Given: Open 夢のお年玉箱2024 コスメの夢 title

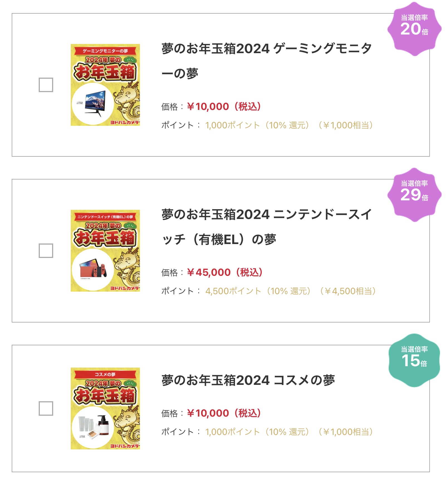Looking at the screenshot, I should (x=248, y=380).
